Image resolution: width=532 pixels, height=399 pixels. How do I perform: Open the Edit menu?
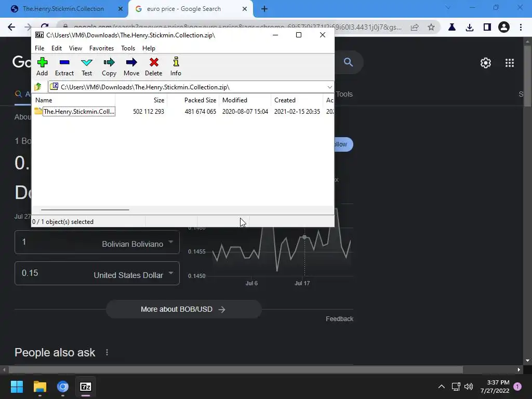coord(56,48)
